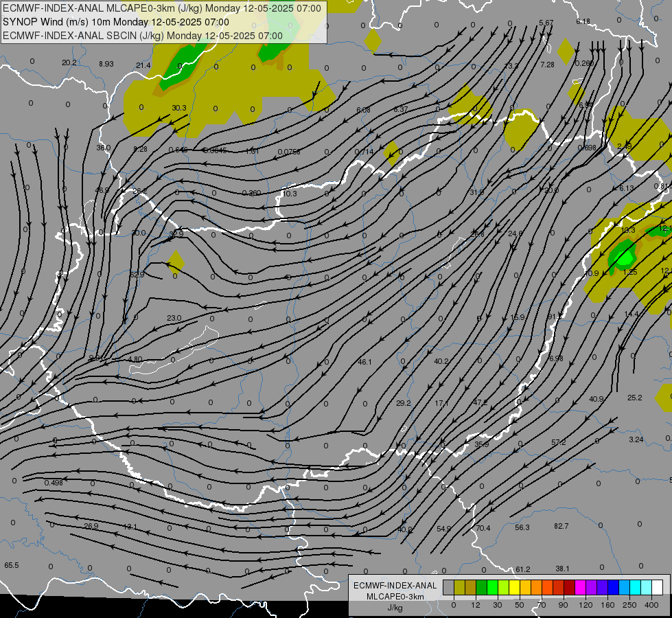The height and width of the screenshot is (618, 672).
Task: Click the pure blue legend swatch
Action: pyautogui.click(x=614, y=587)
